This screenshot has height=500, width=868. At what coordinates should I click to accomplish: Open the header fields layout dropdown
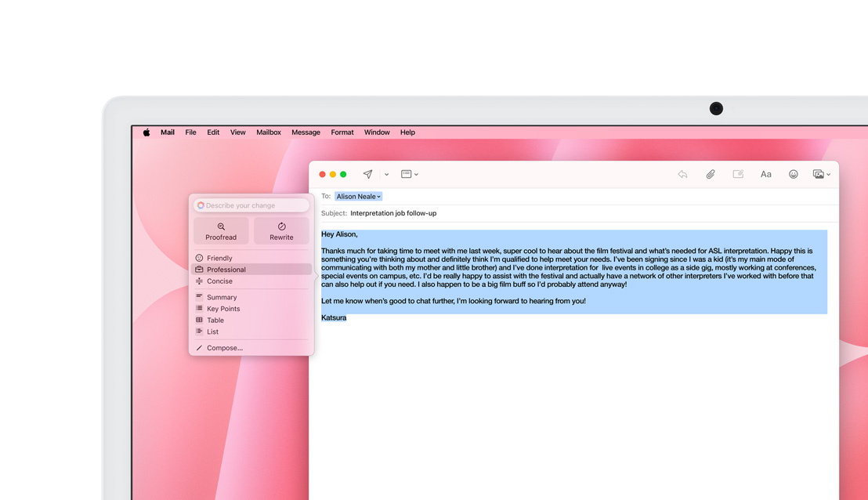(410, 174)
